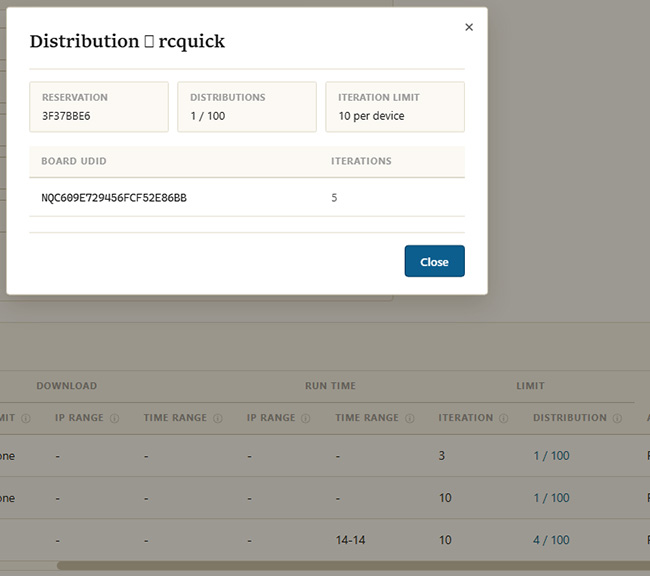The width and height of the screenshot is (650, 576).
Task: Click iteration value 3 in table
Action: (442, 456)
